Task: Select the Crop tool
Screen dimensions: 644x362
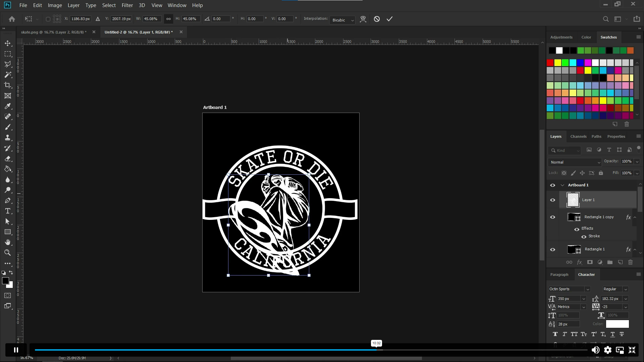Action: [x=7, y=85]
